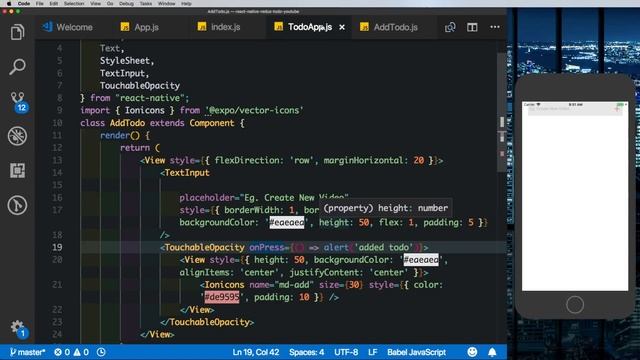This screenshot has height=360, width=640.
Task: Close the TodoApp.js tab
Action: [342, 27]
